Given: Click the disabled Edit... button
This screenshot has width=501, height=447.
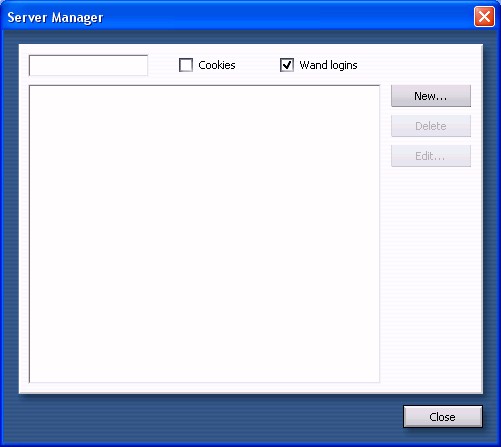Looking at the screenshot, I should pyautogui.click(x=431, y=156).
